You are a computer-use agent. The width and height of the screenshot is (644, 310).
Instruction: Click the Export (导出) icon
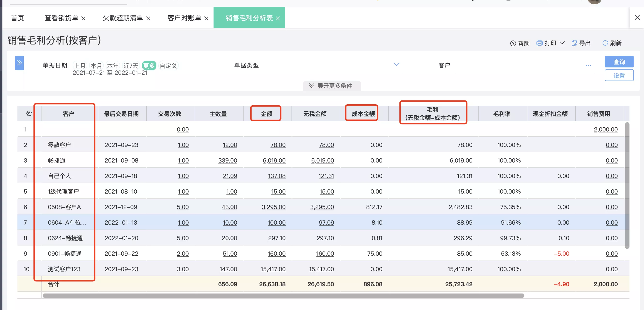(574, 43)
